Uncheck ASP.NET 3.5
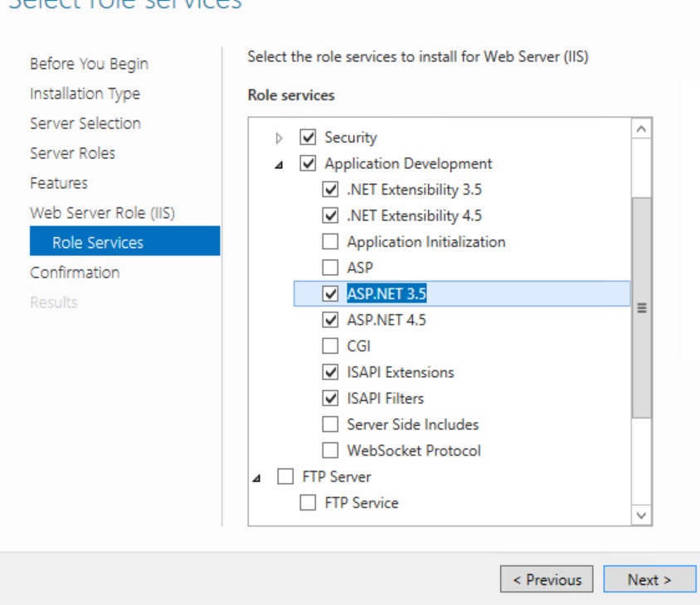Screen dimensions: 700x605 click(330, 293)
